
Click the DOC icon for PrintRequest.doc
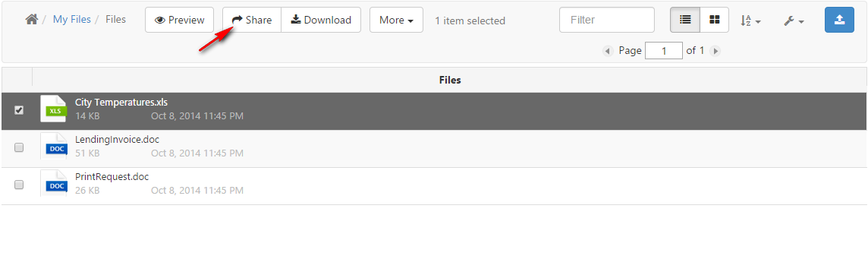(54, 184)
